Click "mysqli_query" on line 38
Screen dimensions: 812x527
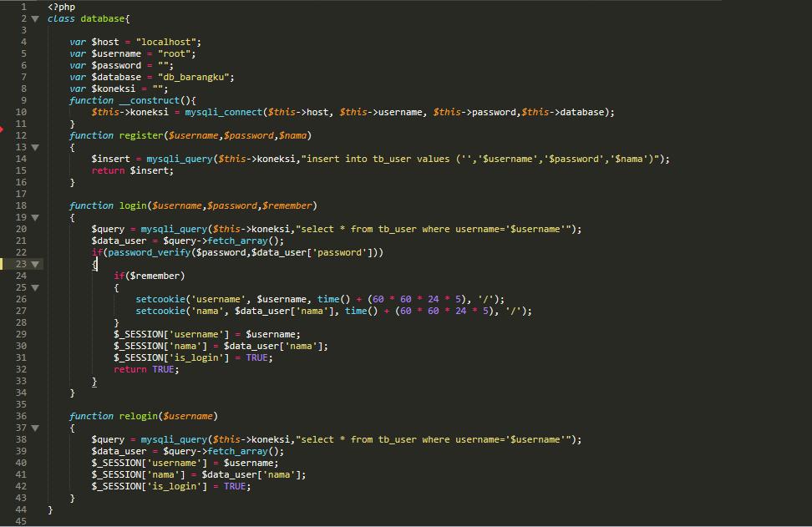click(x=174, y=439)
